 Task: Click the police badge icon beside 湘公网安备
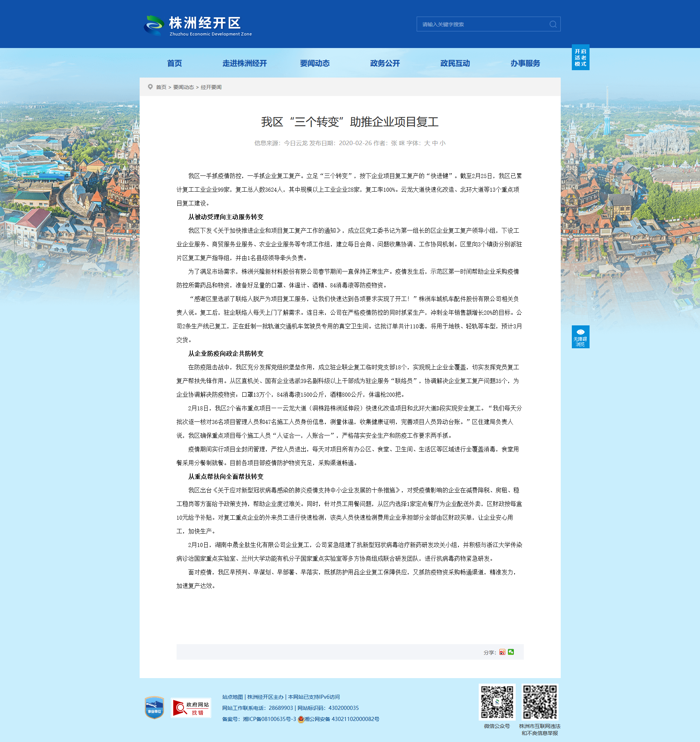301,719
